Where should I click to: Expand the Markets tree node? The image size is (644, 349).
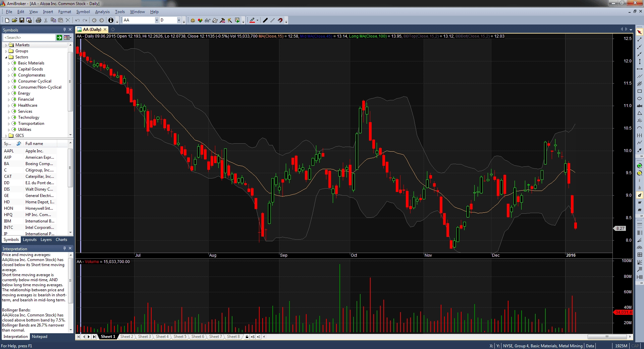coord(6,45)
